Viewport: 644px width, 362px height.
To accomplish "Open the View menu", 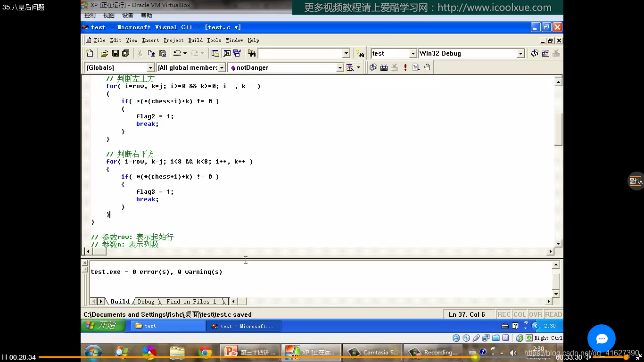I will 132,40.
